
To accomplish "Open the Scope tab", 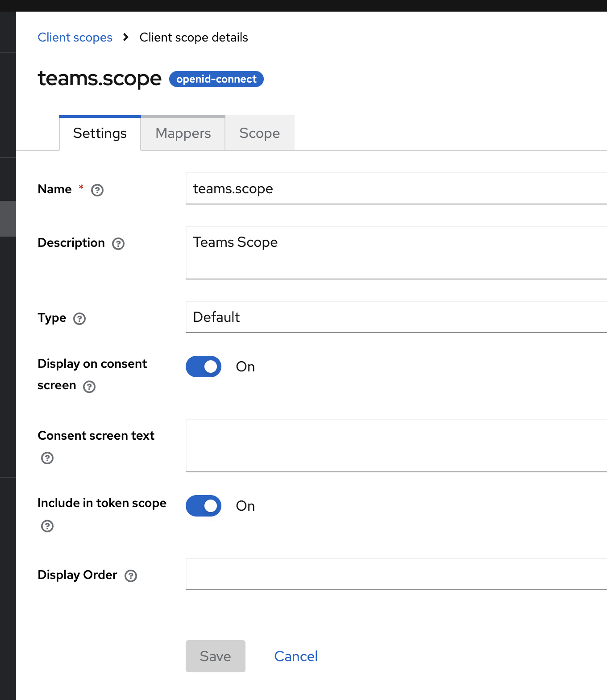I will 260,133.
